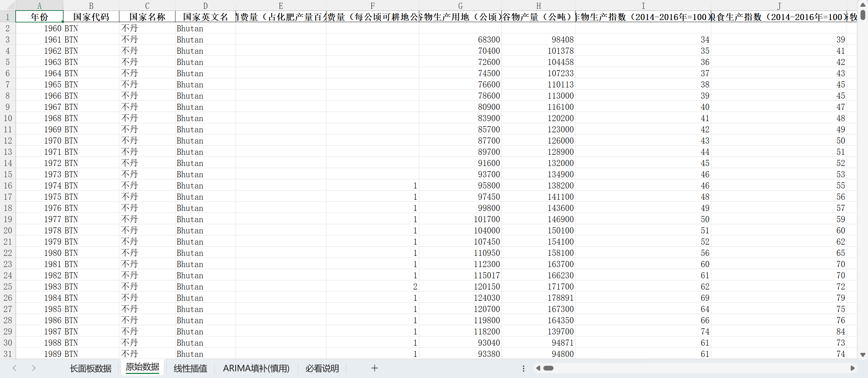The image size is (868, 378).
Task: Select all cells via corner box
Action: [x=7, y=5]
